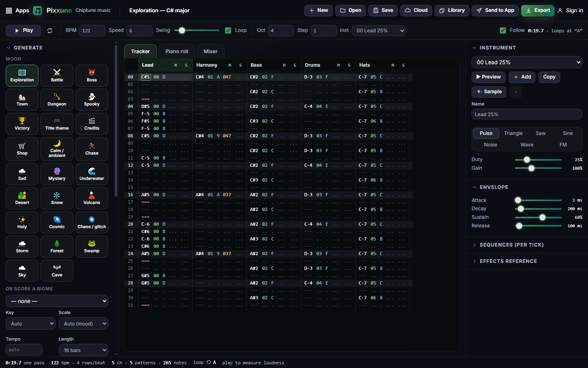The height and width of the screenshot is (368, 588).
Task: Select the Forest tree mood
Action: (x=57, y=247)
